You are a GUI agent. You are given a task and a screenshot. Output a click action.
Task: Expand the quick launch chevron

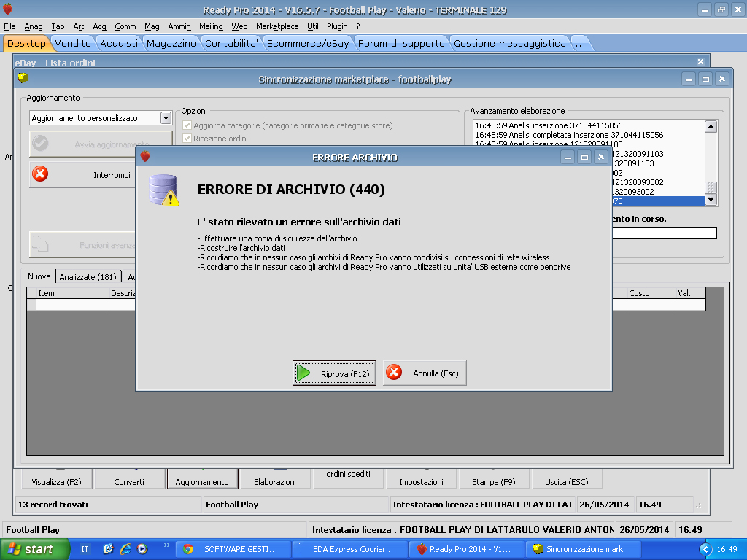click(x=167, y=545)
